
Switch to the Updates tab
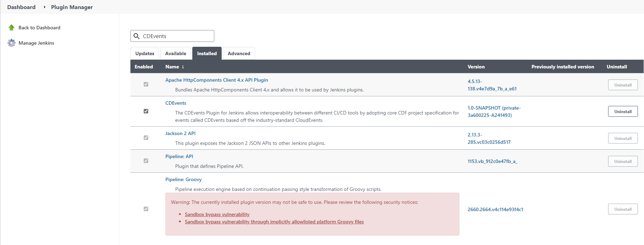click(145, 53)
